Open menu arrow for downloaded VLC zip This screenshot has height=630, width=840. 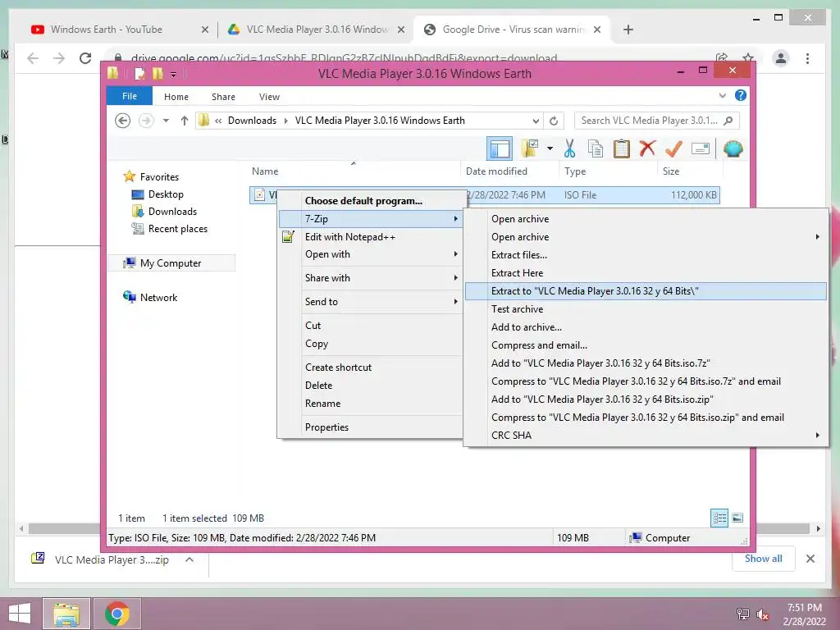tap(189, 559)
